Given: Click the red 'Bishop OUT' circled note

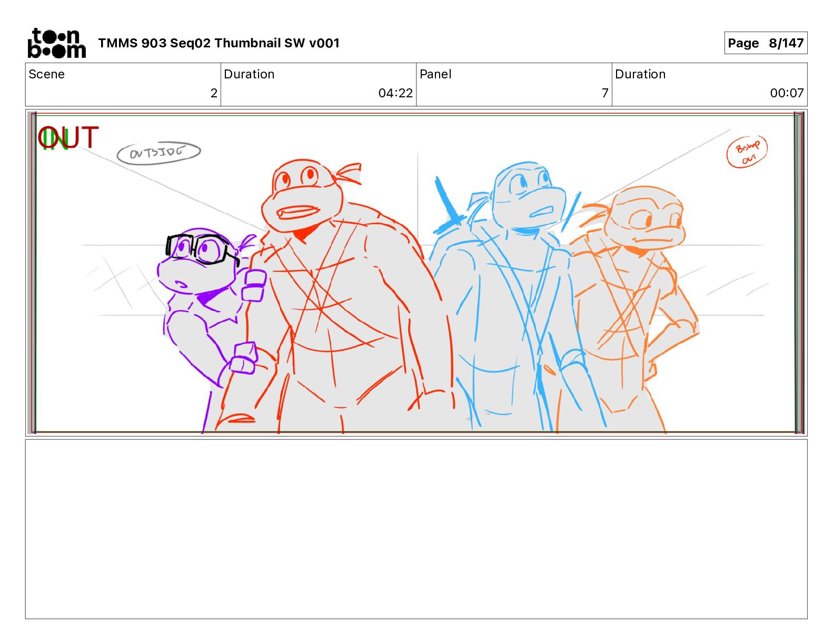Looking at the screenshot, I should click(x=747, y=152).
